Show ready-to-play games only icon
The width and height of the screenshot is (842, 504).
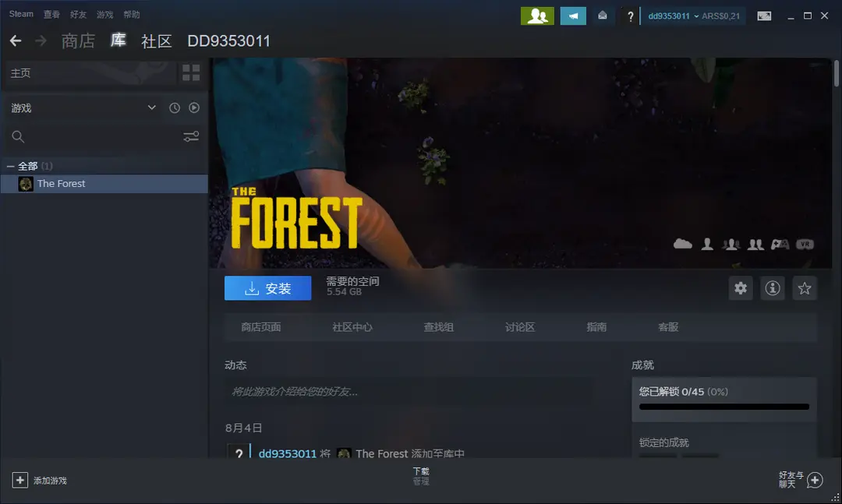pos(194,107)
